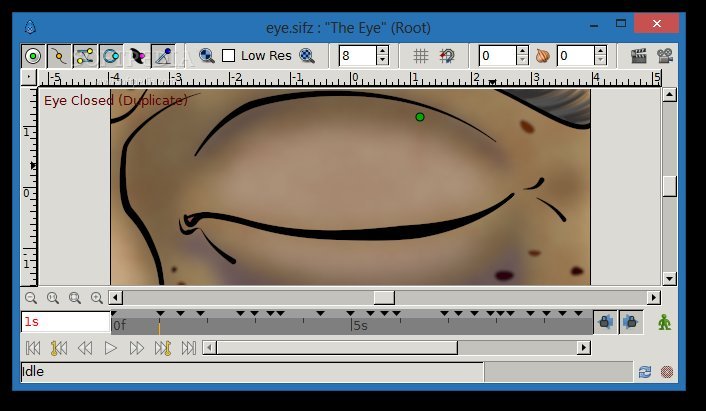Click the refresh icon in status bar
This screenshot has height=411, width=706.
click(645, 372)
